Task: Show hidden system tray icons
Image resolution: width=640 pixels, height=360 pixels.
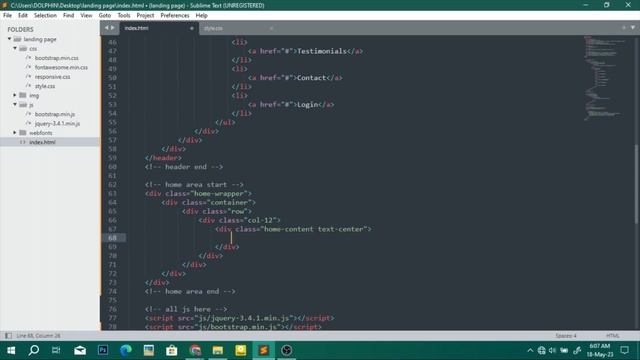Action: (x=530, y=350)
